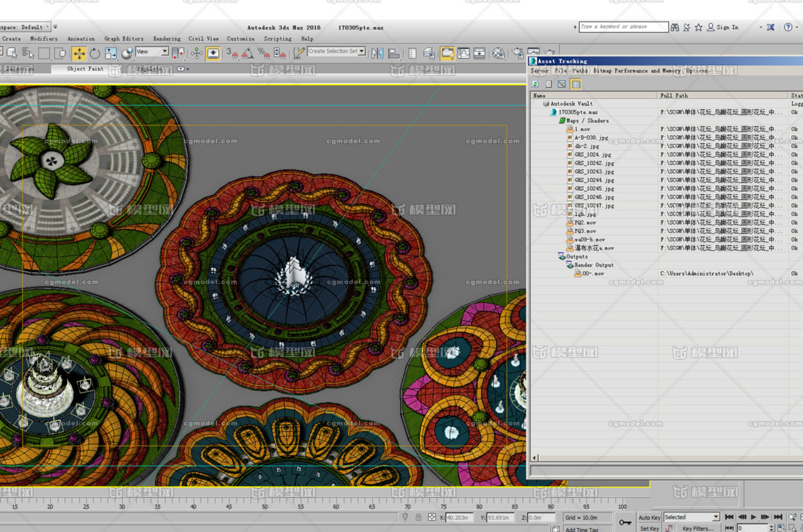Open the Schematic View icon
Viewport: 803px width, 532px height.
coord(479,53)
